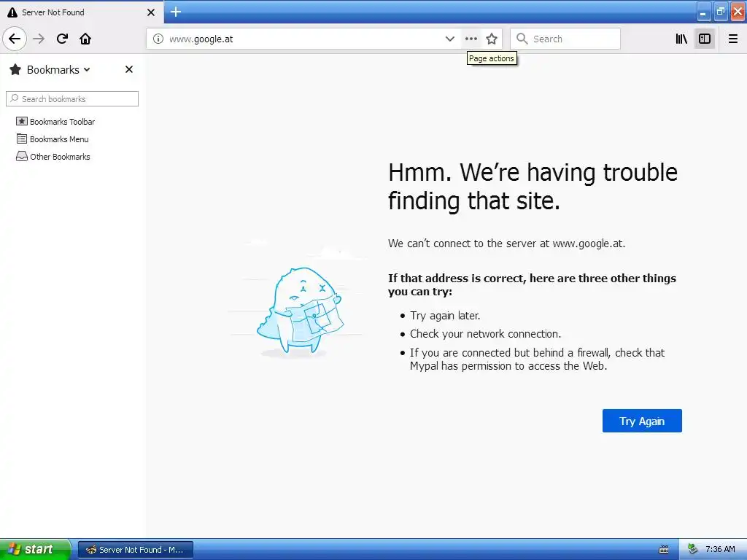Click the forward navigation arrow

(x=39, y=39)
